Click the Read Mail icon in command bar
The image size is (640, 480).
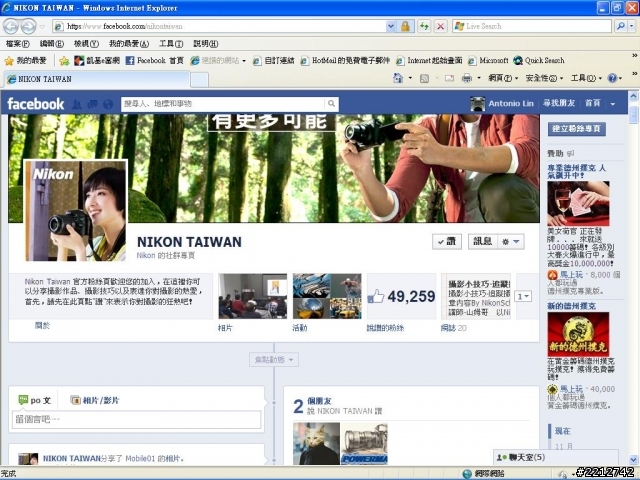449,78
